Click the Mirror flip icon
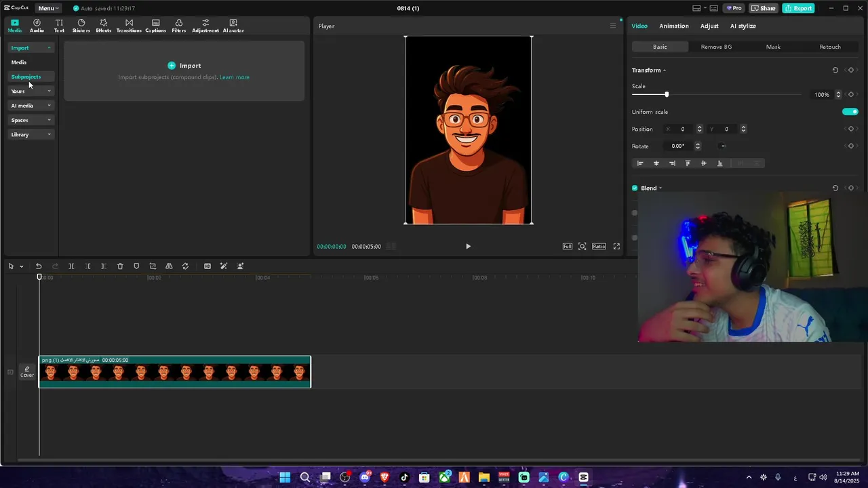 pos(169,266)
